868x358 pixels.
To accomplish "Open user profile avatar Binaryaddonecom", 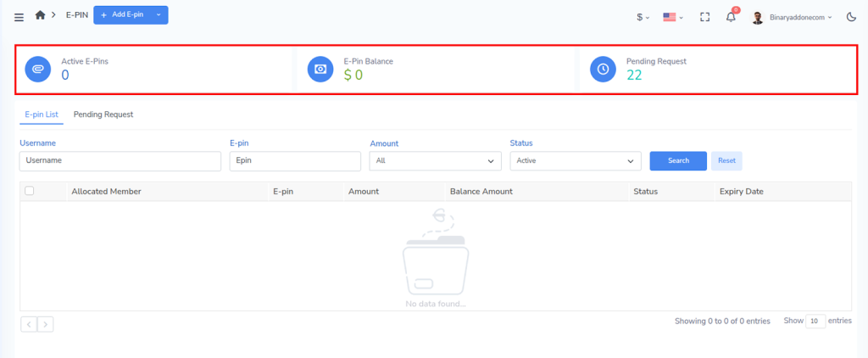I will [757, 16].
